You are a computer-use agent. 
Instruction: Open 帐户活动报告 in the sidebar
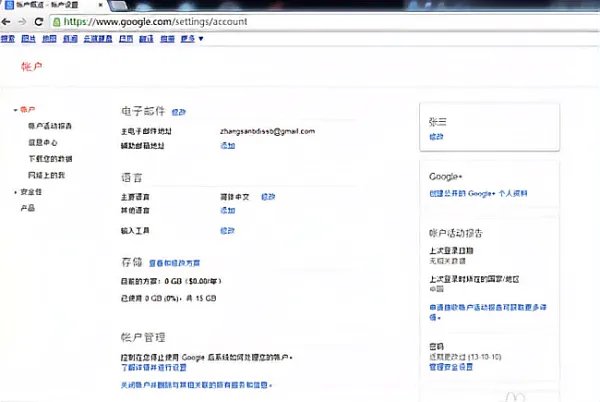[x=50, y=126]
